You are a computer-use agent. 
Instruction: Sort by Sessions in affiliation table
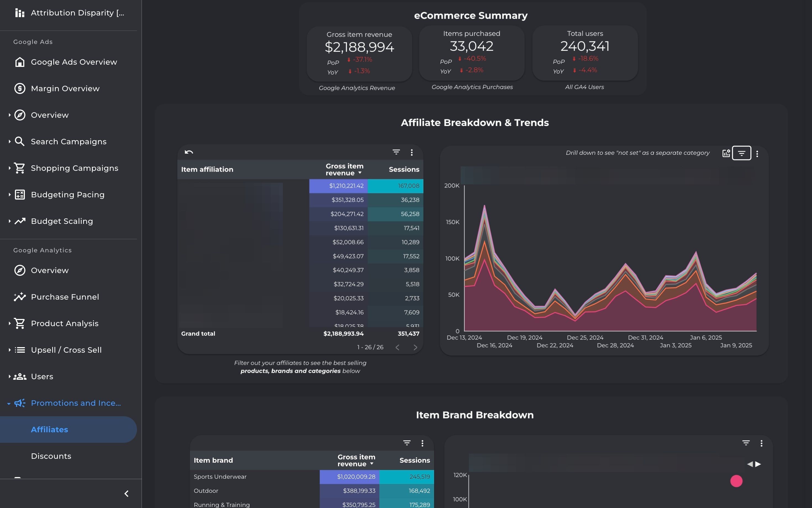coord(404,169)
